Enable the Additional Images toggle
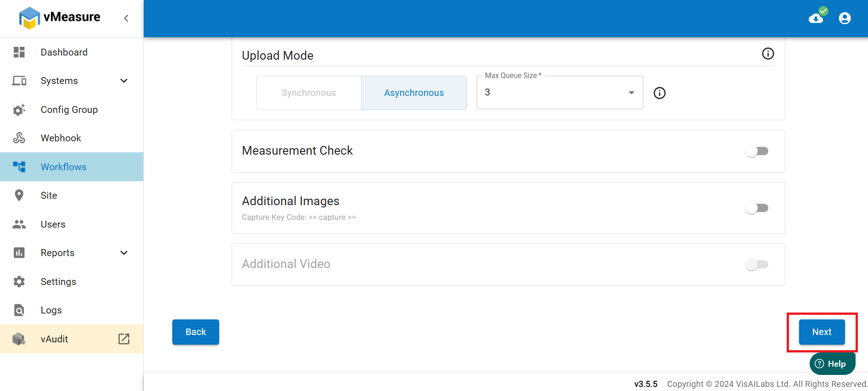The height and width of the screenshot is (391, 868). tap(757, 208)
